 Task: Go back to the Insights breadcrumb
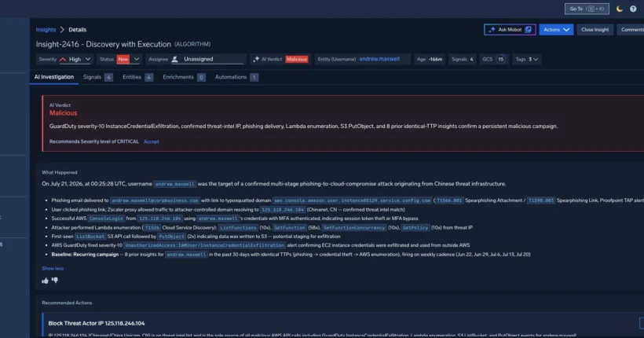point(46,30)
